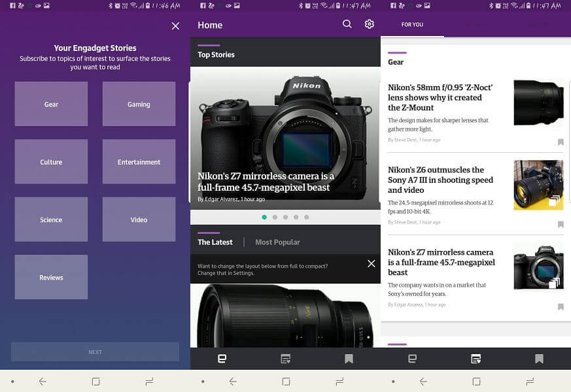
Task: Open Home feed icon in For You bottom bar
Action: pyautogui.click(x=412, y=359)
